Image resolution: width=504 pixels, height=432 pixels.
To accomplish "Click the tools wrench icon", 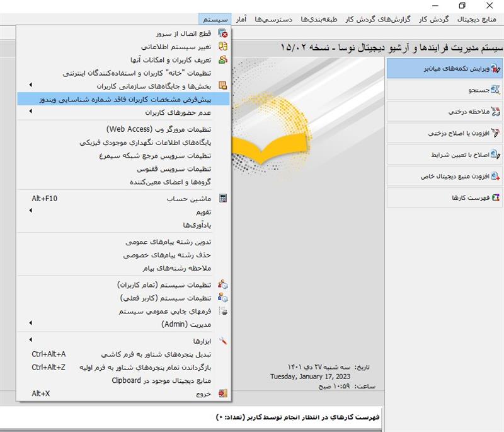I will click(222, 341).
